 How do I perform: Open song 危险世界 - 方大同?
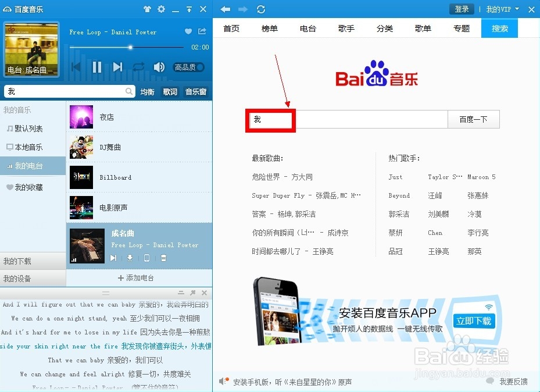282,177
